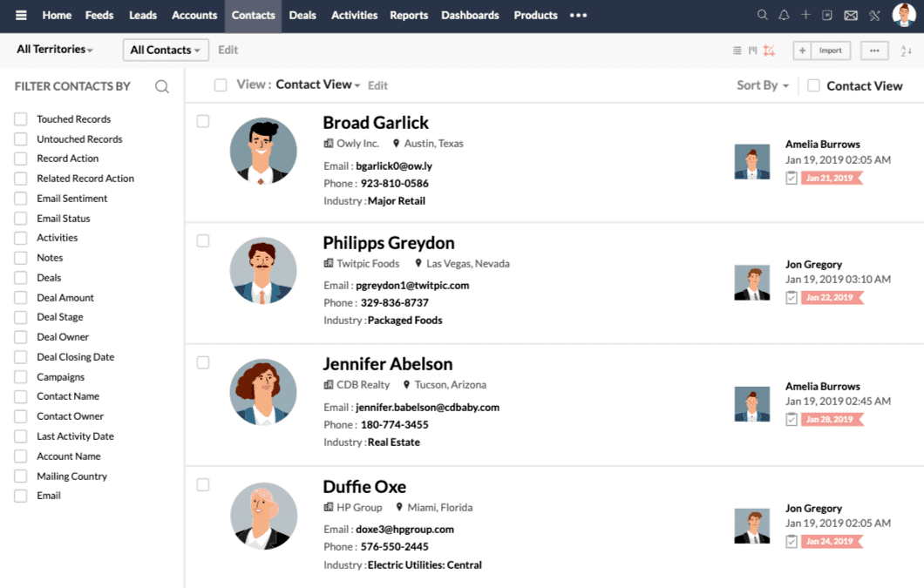Enable Touched Records filter
924x588 pixels.
(21, 119)
